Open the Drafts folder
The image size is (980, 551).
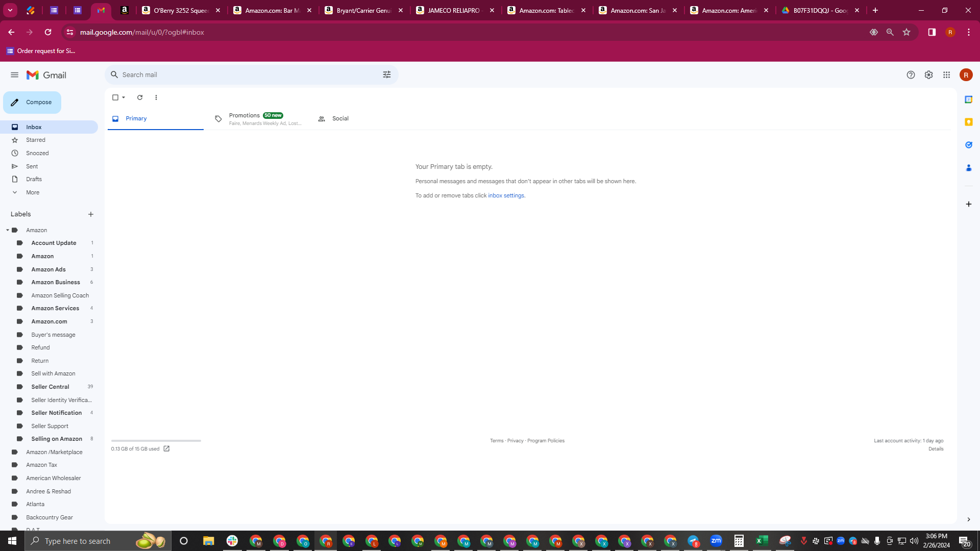tap(49, 180)
